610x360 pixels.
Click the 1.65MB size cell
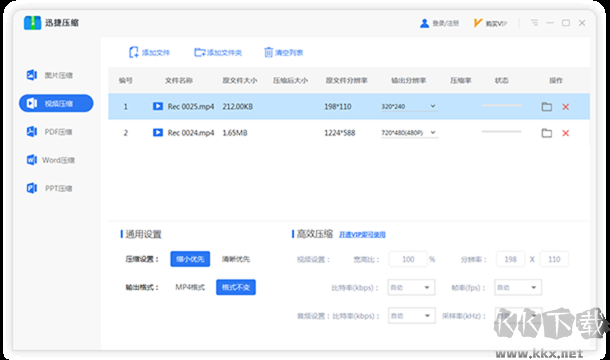pos(235,133)
